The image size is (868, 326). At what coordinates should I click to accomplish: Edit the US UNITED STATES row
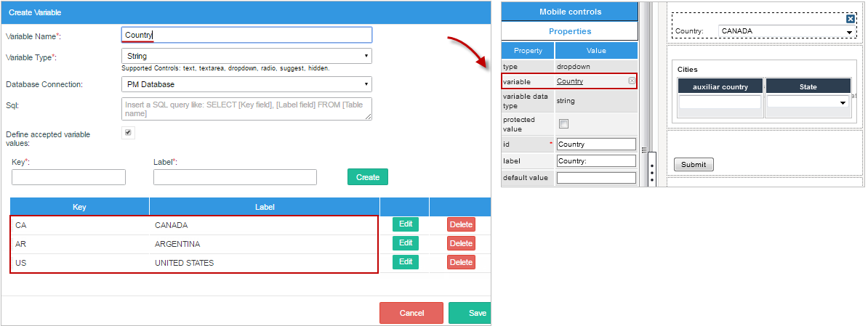pyautogui.click(x=405, y=262)
